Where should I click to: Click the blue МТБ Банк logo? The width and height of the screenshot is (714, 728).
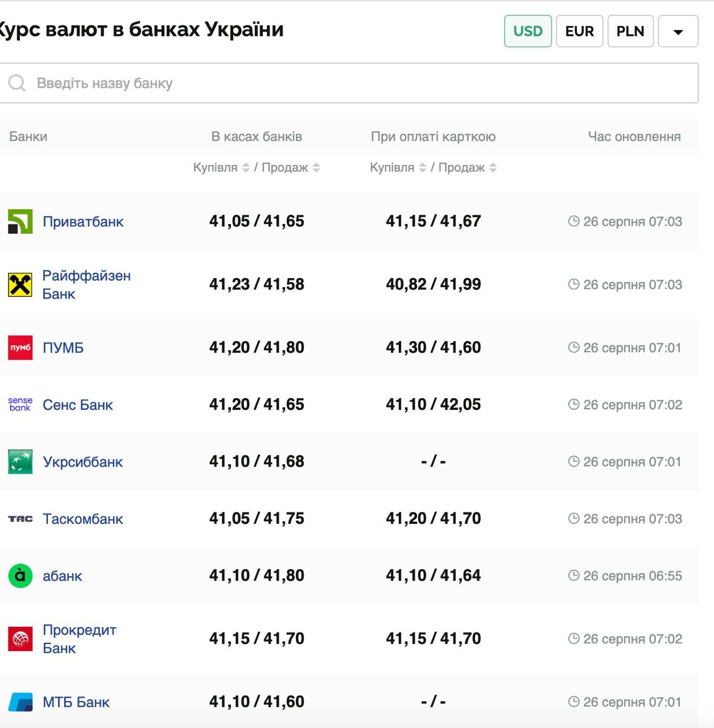pyautogui.click(x=20, y=702)
